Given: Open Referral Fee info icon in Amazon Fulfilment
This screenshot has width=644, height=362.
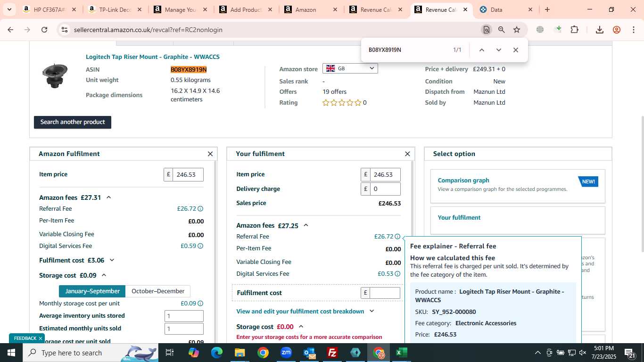Looking at the screenshot, I should (x=200, y=209).
